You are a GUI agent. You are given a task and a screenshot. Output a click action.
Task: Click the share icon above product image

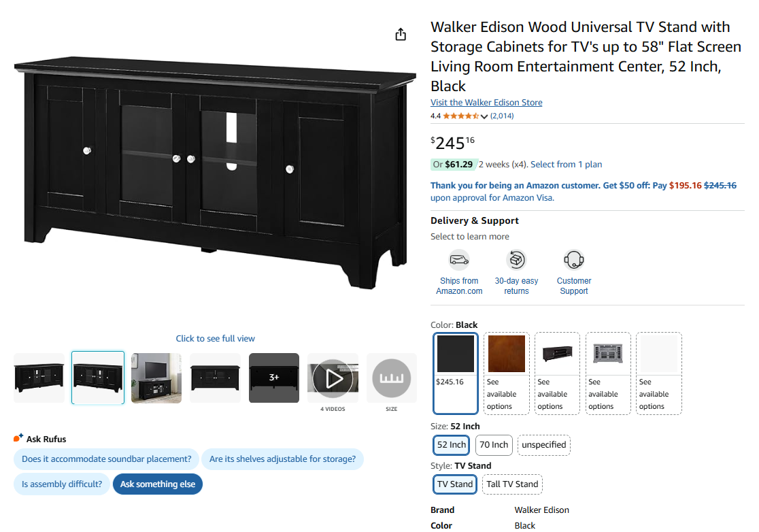401,35
